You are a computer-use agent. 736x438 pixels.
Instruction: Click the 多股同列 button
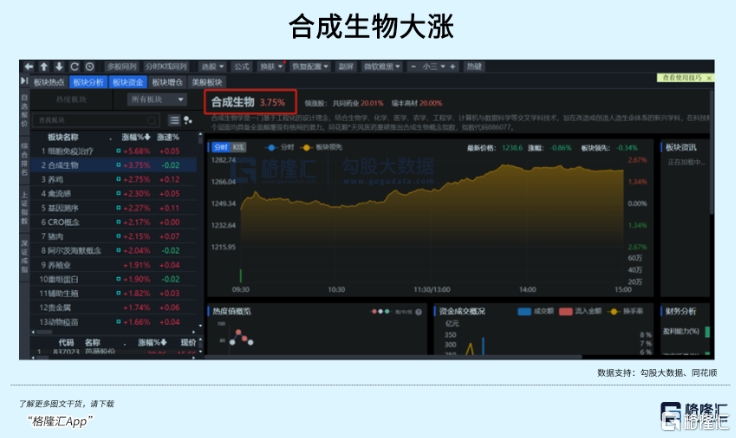(x=122, y=67)
